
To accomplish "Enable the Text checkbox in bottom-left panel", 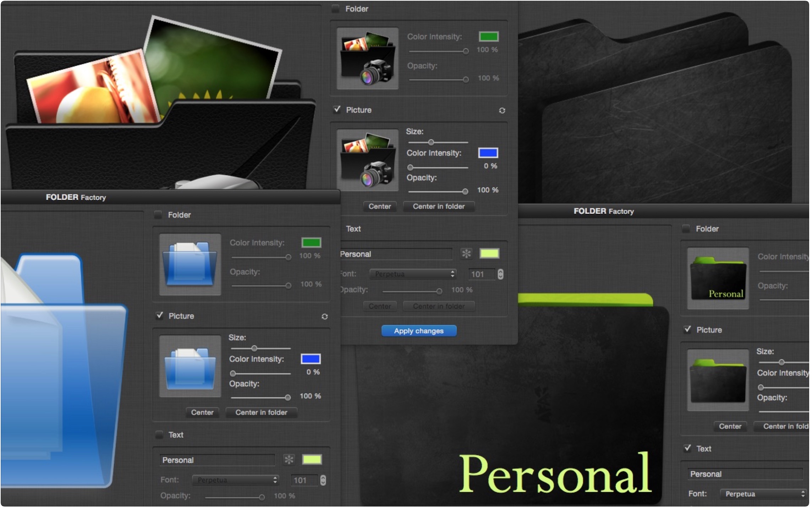I will coord(160,435).
